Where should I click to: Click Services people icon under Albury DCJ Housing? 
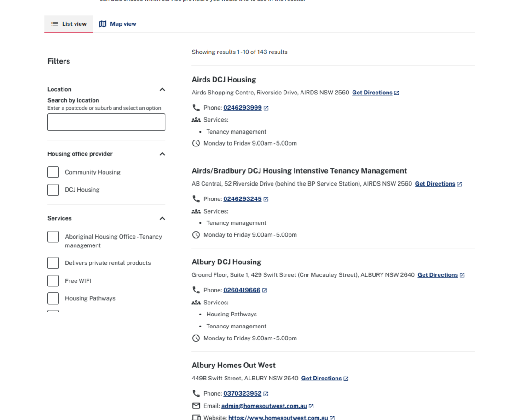coord(196,303)
